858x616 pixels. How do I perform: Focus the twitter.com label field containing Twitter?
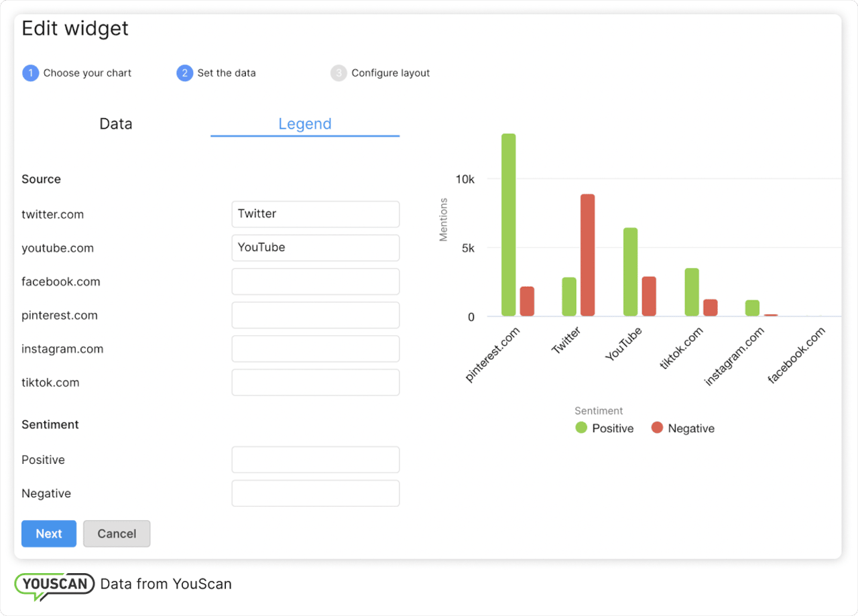(x=316, y=214)
